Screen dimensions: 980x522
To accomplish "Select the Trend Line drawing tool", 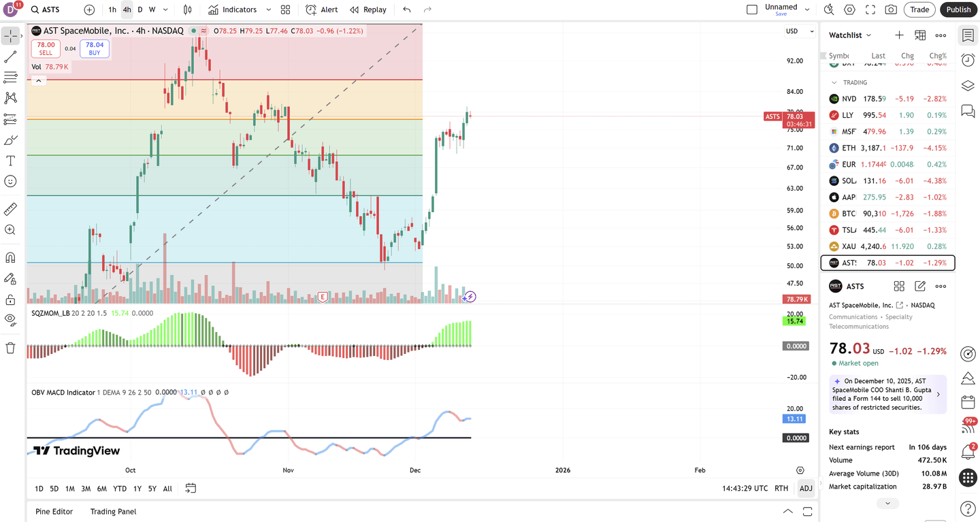I will tap(11, 56).
